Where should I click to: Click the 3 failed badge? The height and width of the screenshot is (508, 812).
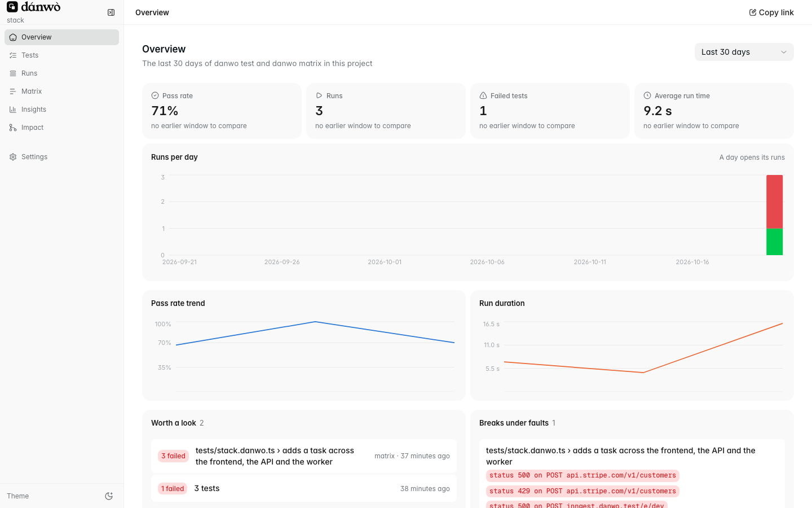pos(174,456)
